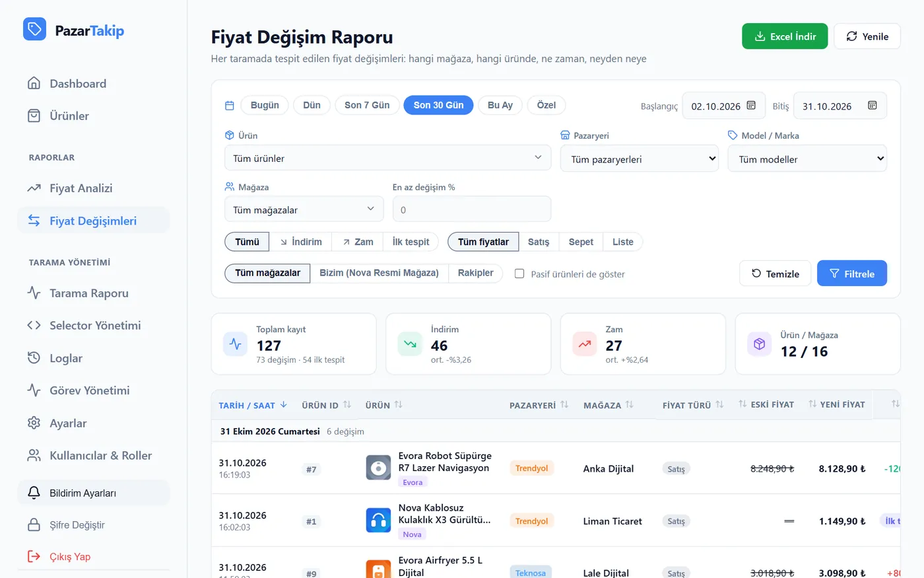
Task: Select the Rakipler store toggle
Action: (x=475, y=273)
